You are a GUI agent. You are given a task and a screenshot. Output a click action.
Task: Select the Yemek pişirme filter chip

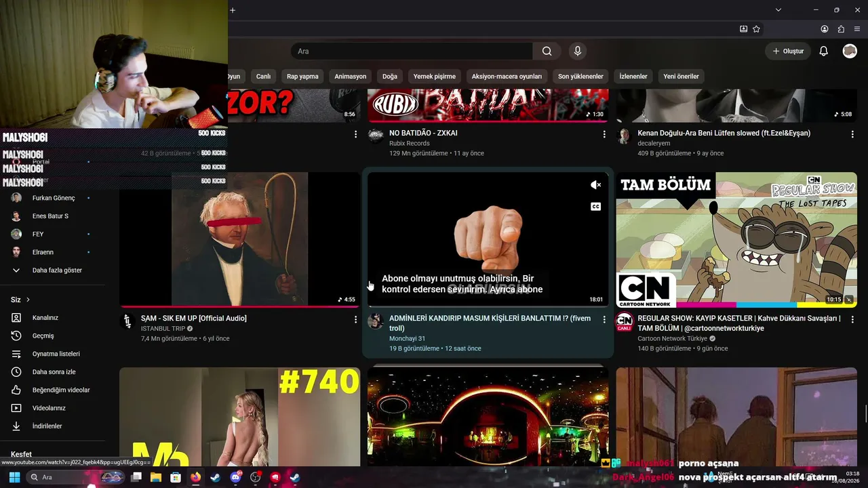(435, 77)
